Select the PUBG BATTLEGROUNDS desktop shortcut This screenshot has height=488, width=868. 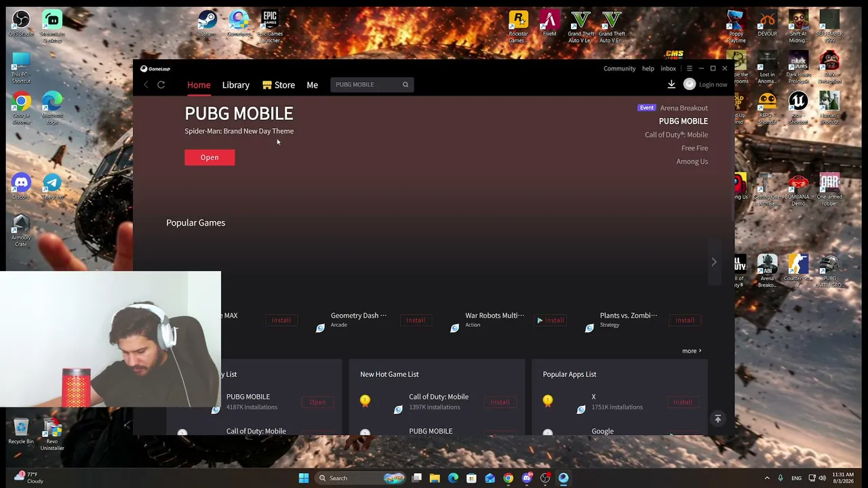pyautogui.click(x=829, y=271)
